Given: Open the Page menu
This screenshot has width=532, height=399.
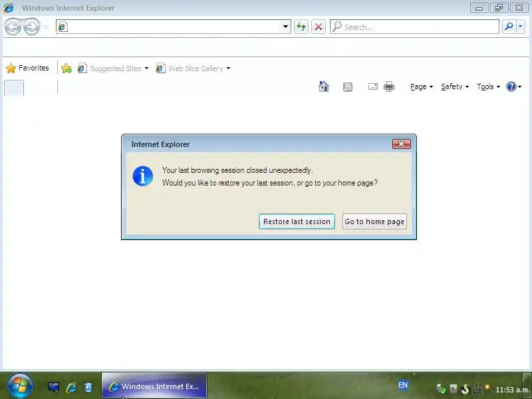Looking at the screenshot, I should pyautogui.click(x=422, y=86).
